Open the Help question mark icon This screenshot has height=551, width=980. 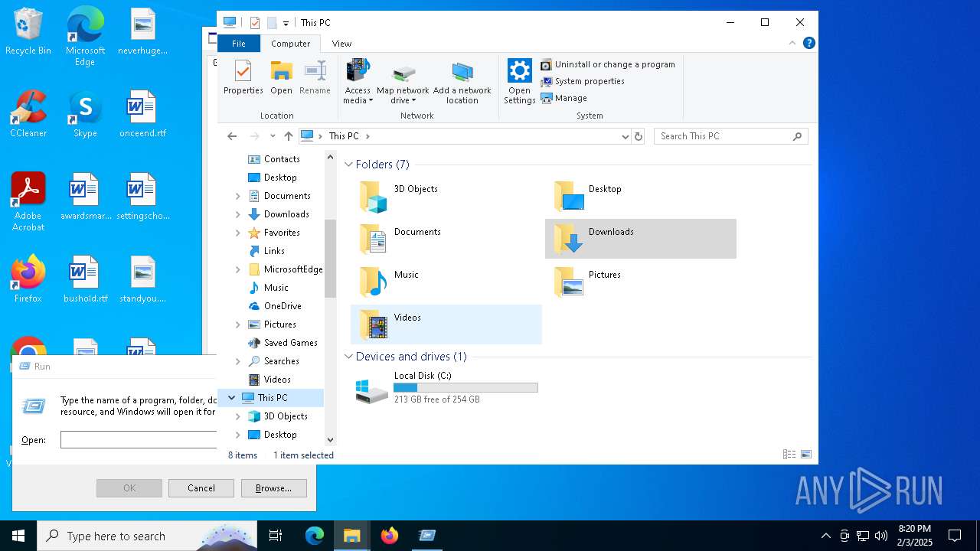click(x=808, y=44)
